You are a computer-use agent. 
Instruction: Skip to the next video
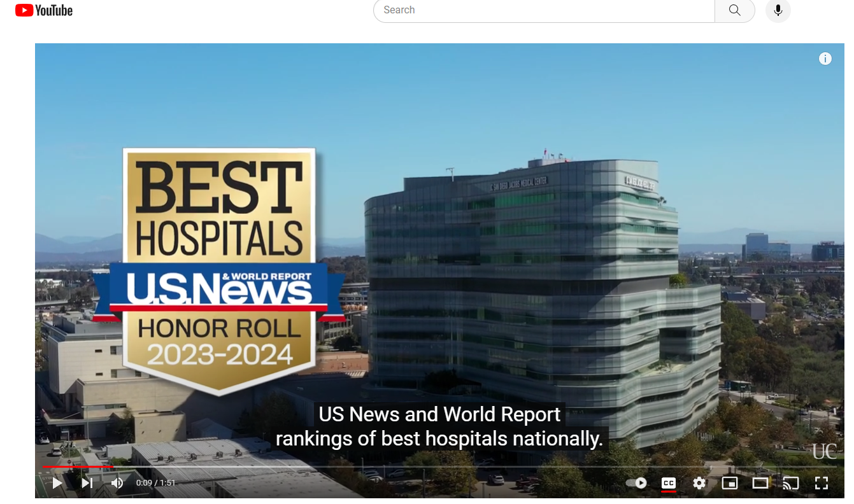pyautogui.click(x=87, y=483)
